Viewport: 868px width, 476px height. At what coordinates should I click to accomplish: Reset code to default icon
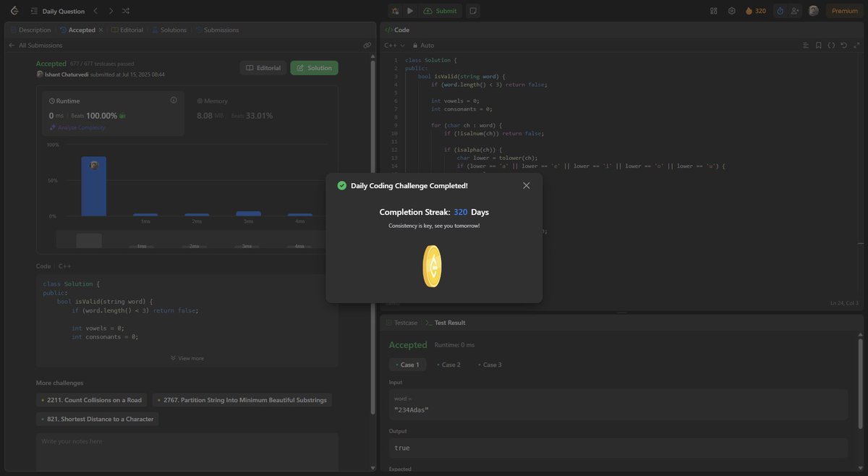[843, 45]
